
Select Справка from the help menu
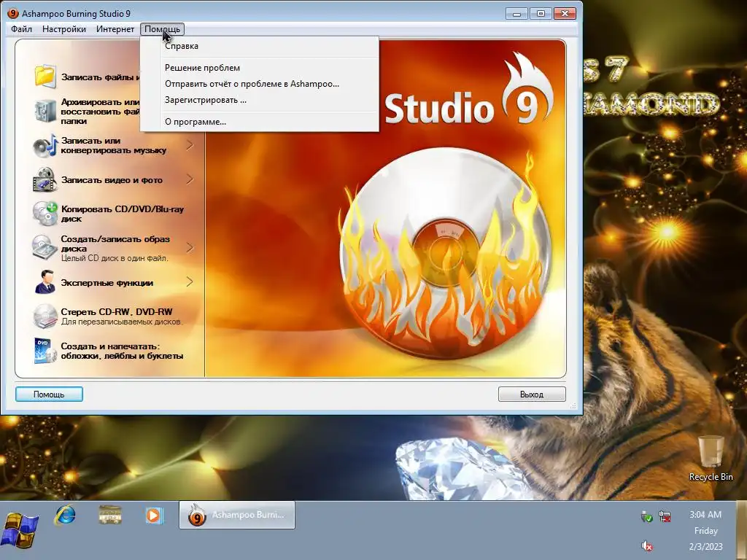(259, 46)
